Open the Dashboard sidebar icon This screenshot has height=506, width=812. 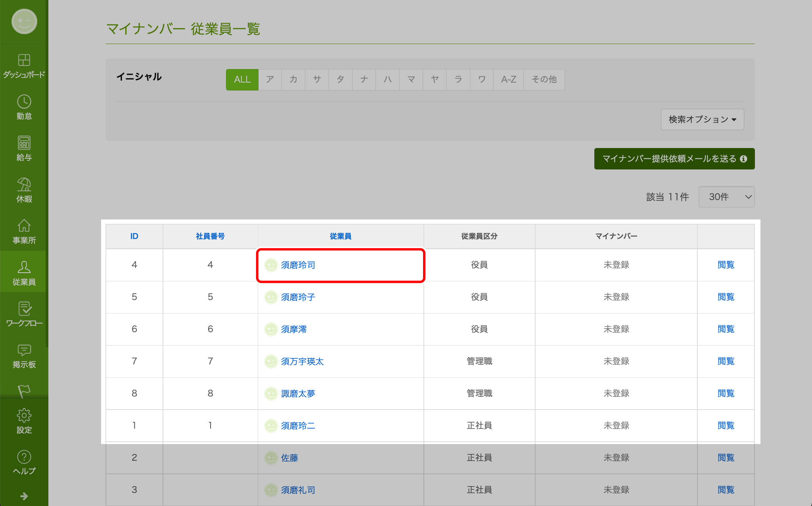(24, 60)
